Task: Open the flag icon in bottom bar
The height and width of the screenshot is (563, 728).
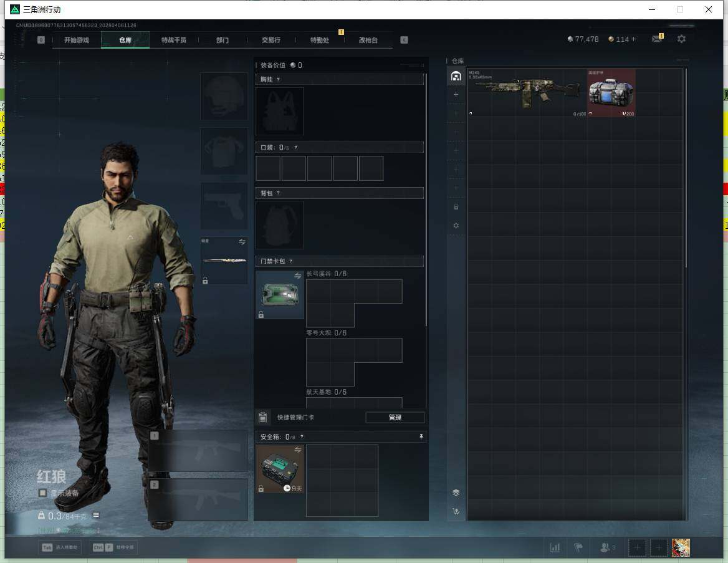Action: point(578,547)
